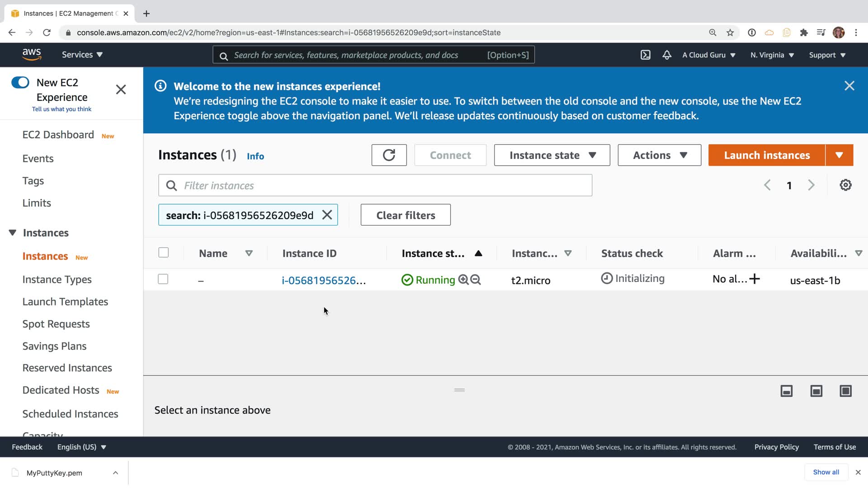
Task: Expand the Actions dropdown menu
Action: [659, 155]
